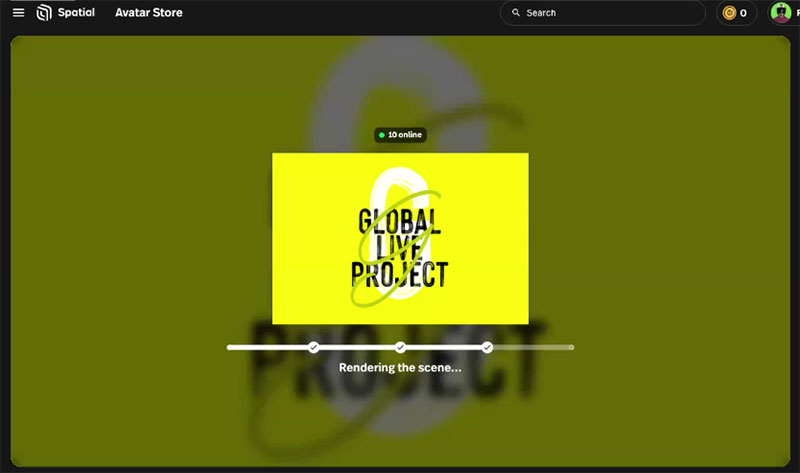The image size is (800, 473).
Task: Open the user profile avatar menu
Action: (x=780, y=13)
